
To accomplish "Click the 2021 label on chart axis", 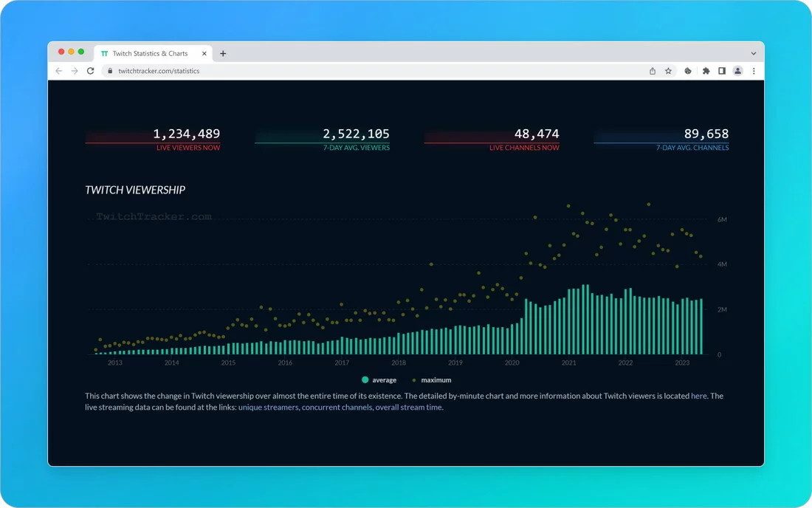I will point(568,363).
